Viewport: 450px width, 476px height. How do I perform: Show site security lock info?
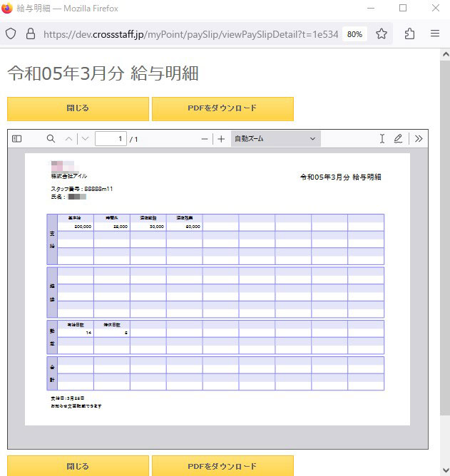(31, 34)
